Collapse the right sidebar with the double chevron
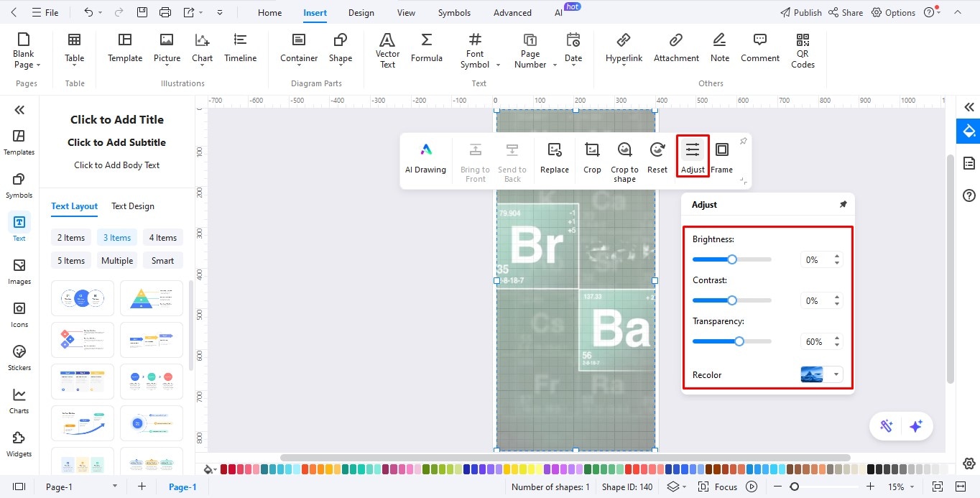980x498 pixels. coord(969,107)
